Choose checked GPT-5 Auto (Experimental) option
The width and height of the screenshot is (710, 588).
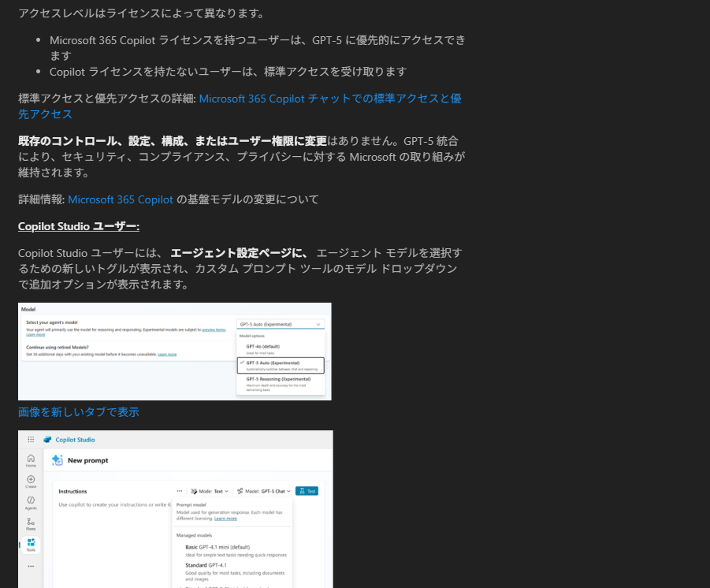[x=281, y=365]
